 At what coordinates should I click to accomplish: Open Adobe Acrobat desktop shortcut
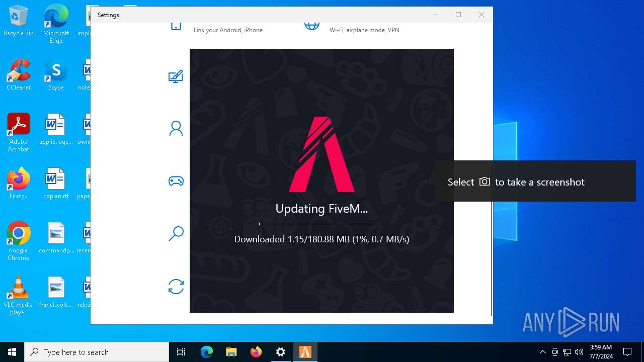[x=19, y=133]
